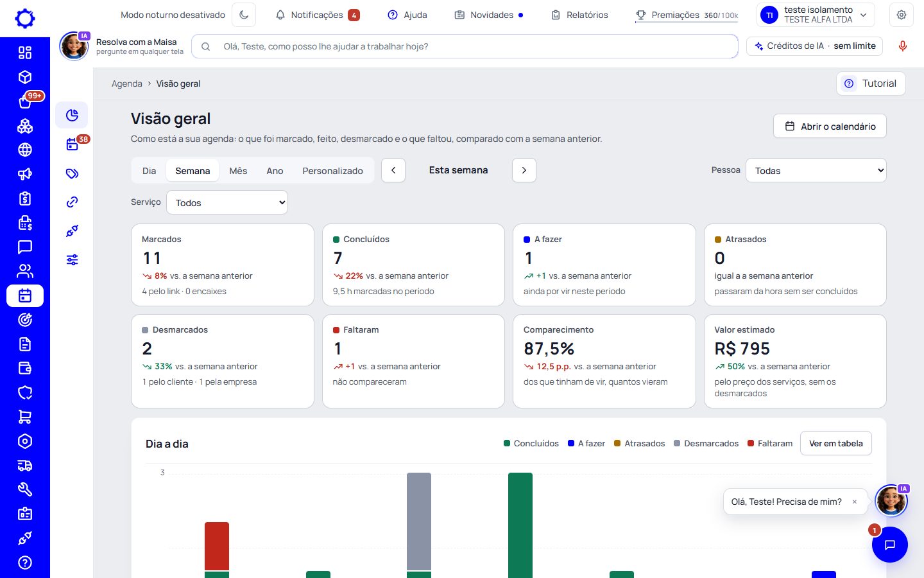Select the Personalizado period tab
Image resolution: width=924 pixels, height=578 pixels.
click(x=332, y=171)
